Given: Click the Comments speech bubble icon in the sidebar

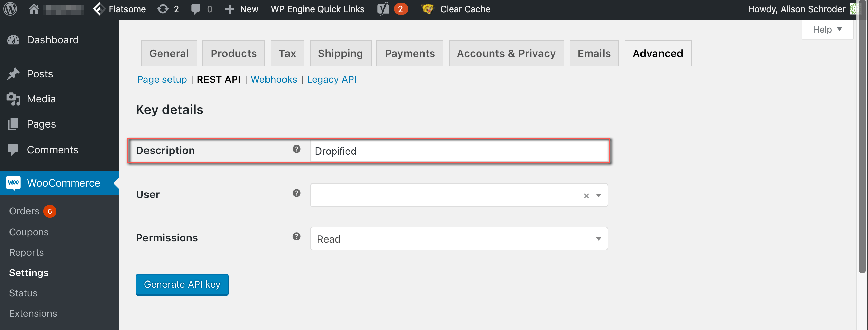Looking at the screenshot, I should point(14,150).
